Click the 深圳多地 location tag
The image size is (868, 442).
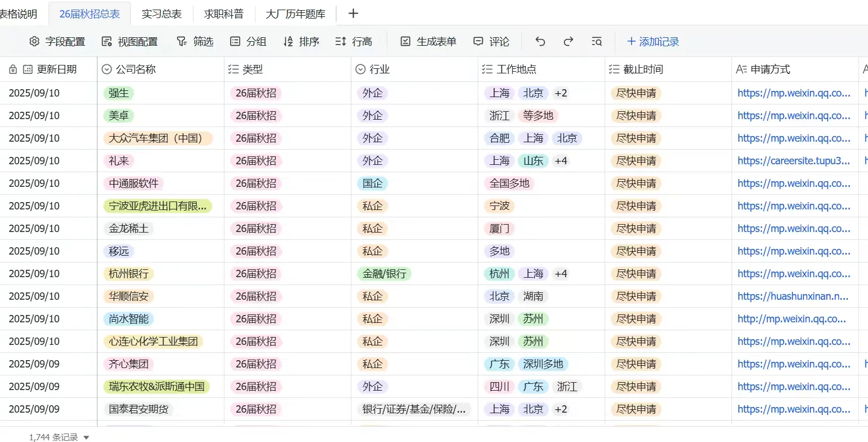tap(543, 364)
